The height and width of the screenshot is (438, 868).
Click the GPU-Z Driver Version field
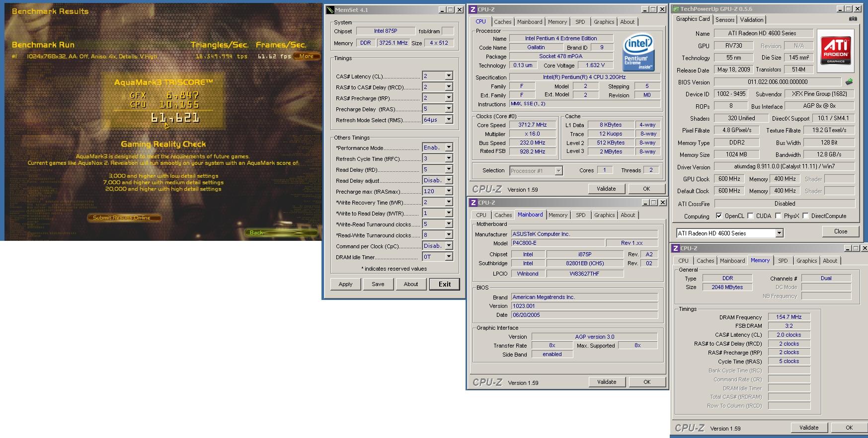(785, 167)
